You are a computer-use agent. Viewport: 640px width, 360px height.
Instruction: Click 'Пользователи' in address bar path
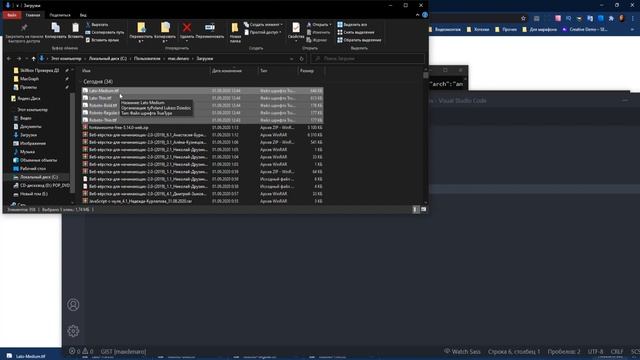pyautogui.click(x=147, y=59)
